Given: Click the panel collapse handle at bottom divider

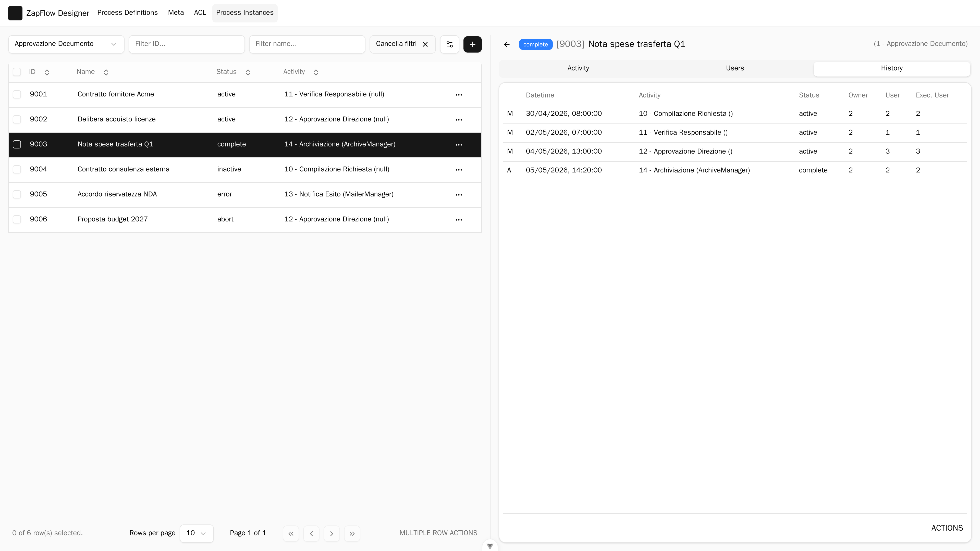Looking at the screenshot, I should [490, 546].
